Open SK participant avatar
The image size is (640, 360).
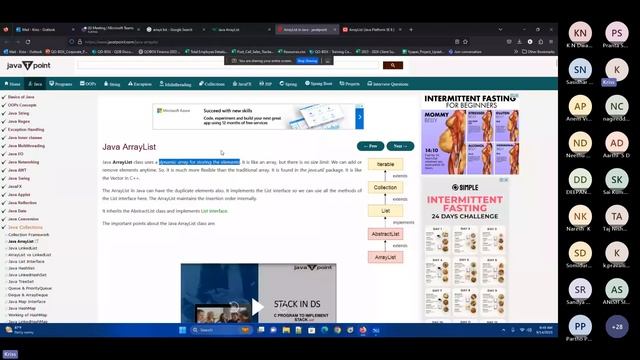pos(617,180)
